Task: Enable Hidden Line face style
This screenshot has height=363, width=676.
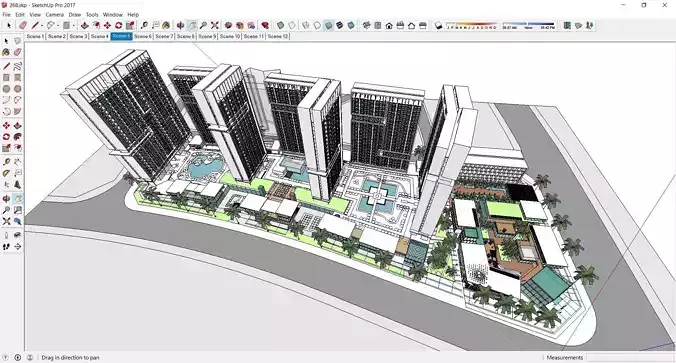Action: pos(317,25)
